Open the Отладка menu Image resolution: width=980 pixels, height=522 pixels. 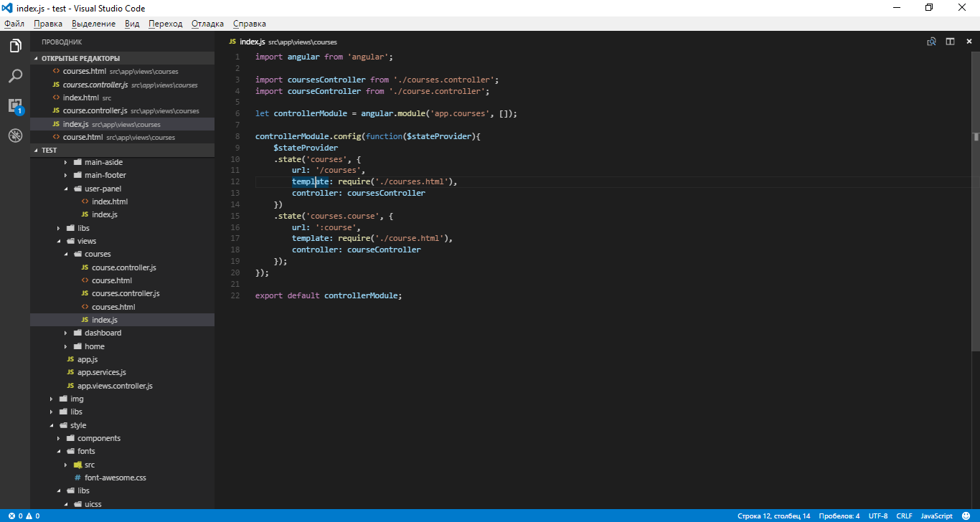point(207,24)
